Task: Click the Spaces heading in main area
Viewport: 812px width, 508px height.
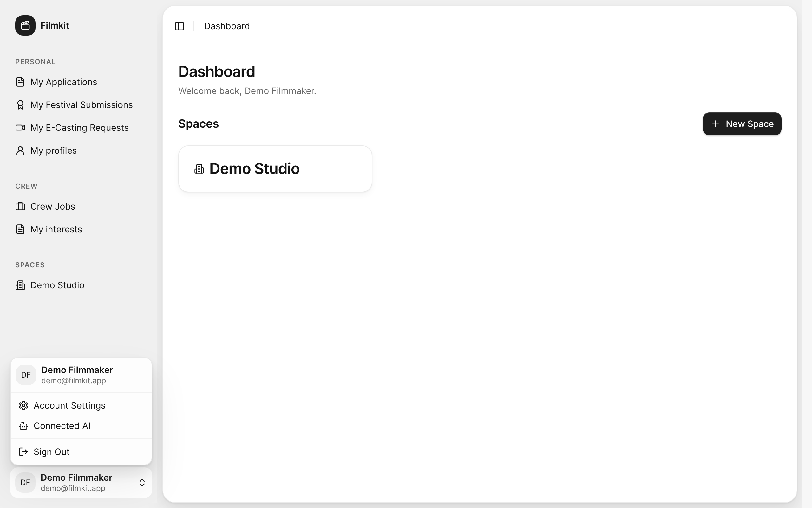Action: 198,124
